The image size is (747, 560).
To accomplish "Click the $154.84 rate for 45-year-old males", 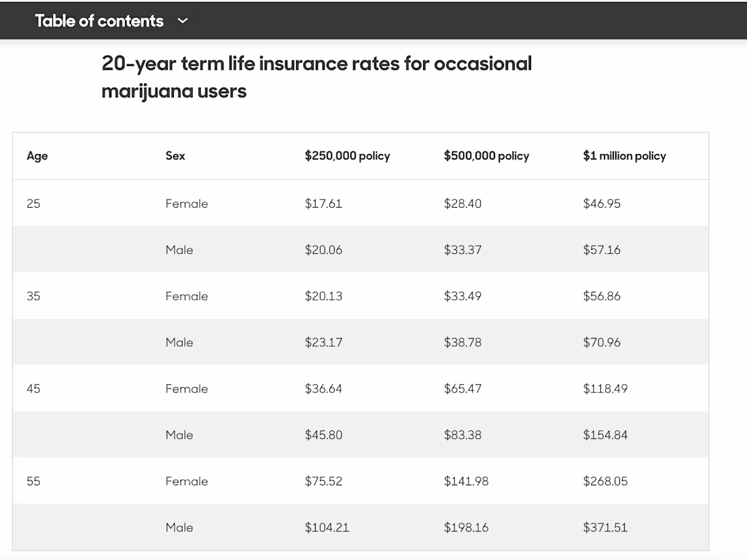I will click(x=604, y=434).
